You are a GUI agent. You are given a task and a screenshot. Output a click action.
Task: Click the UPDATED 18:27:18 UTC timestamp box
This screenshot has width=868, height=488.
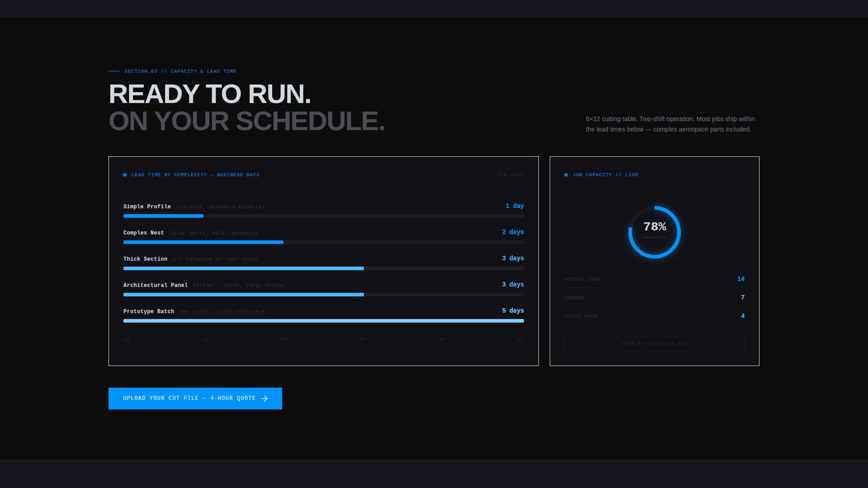[x=654, y=343]
